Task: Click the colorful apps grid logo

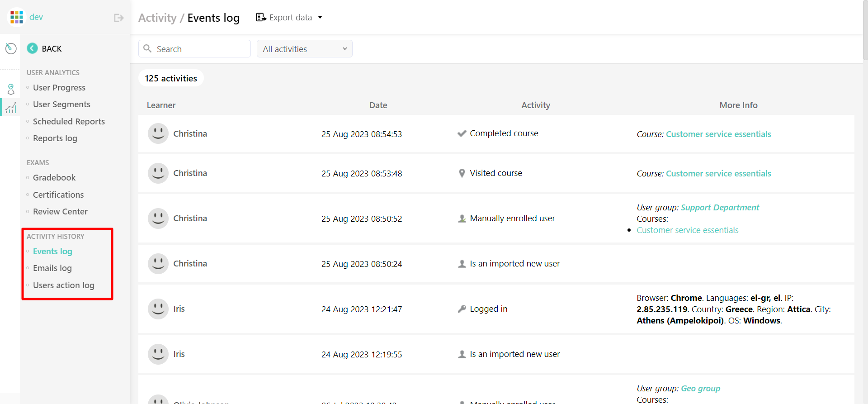Action: [x=17, y=17]
